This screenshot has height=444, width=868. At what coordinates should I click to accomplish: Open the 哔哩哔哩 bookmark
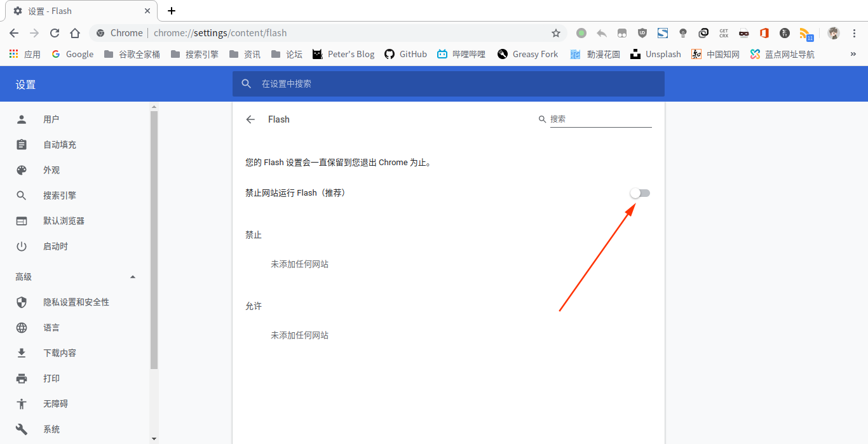461,54
